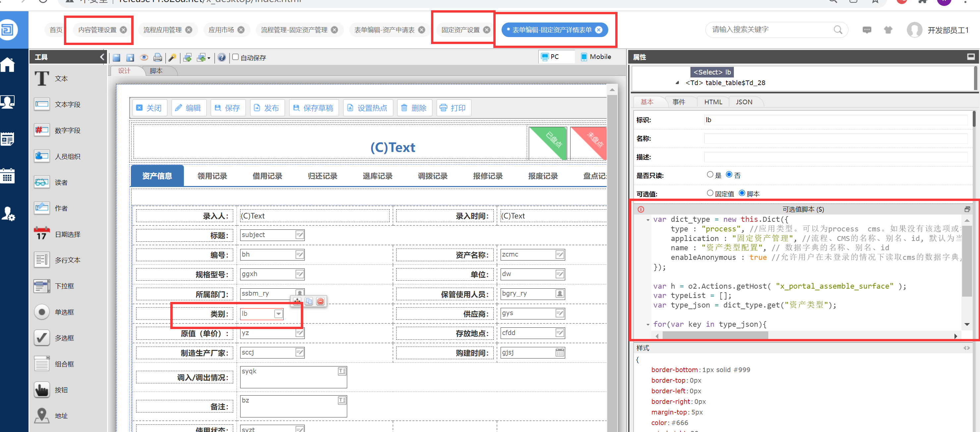The height and width of the screenshot is (432, 980).
Task: Click the printer icon in editor toolbar
Action: 157,57
